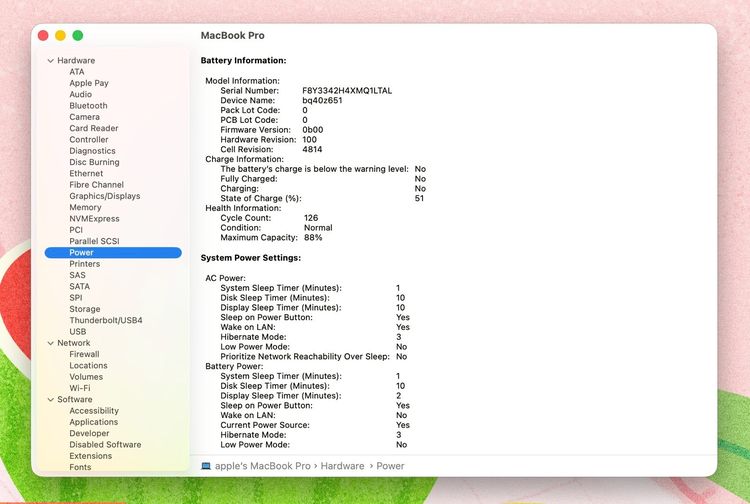The width and height of the screenshot is (750, 504).
Task: Open the Thunderbolt/USB4 entry
Action: click(x=106, y=320)
